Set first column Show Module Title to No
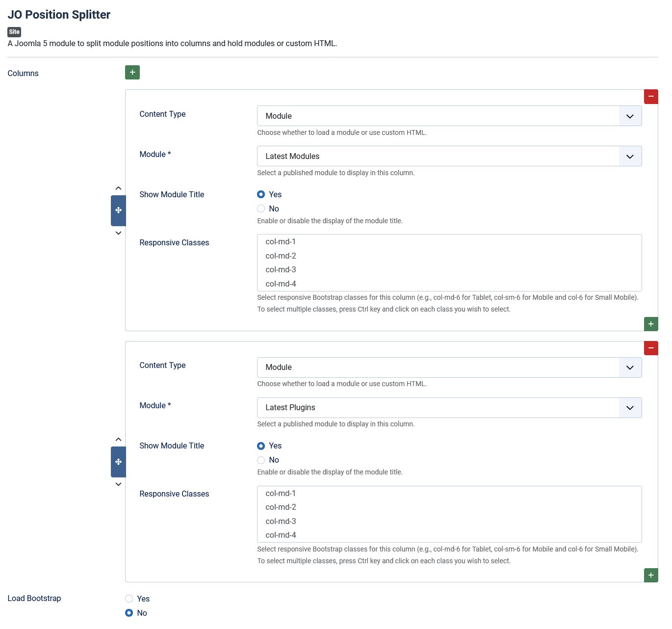The height and width of the screenshot is (629, 672). coord(261,209)
